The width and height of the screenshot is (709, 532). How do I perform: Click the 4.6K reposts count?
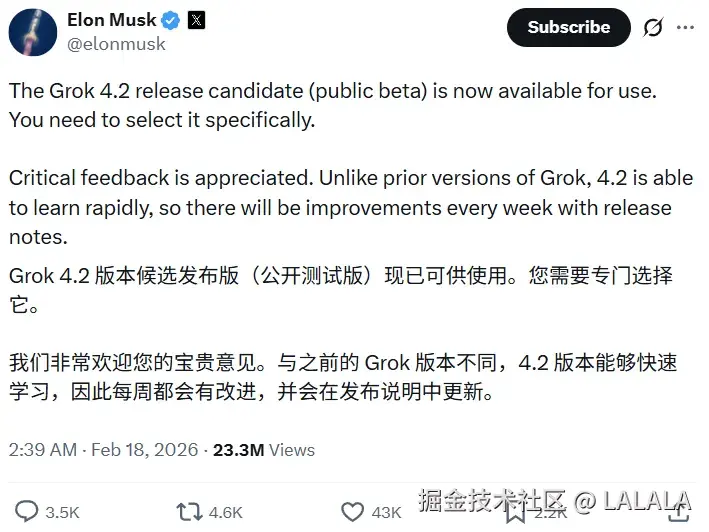(225, 513)
